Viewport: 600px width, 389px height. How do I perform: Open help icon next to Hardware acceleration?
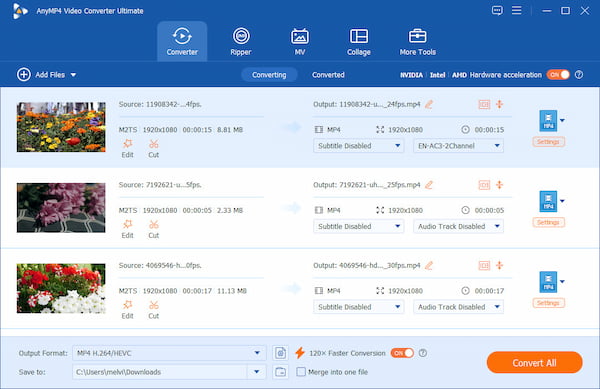[579, 75]
